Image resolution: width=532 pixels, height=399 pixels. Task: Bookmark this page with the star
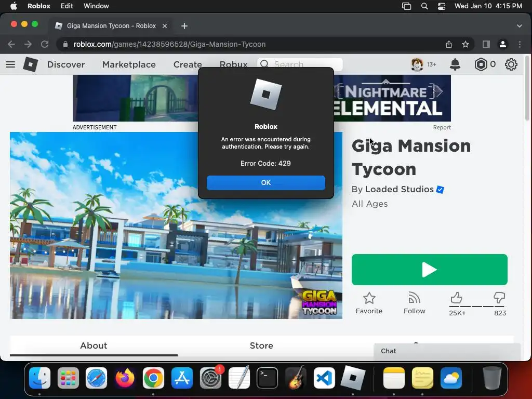pyautogui.click(x=465, y=44)
